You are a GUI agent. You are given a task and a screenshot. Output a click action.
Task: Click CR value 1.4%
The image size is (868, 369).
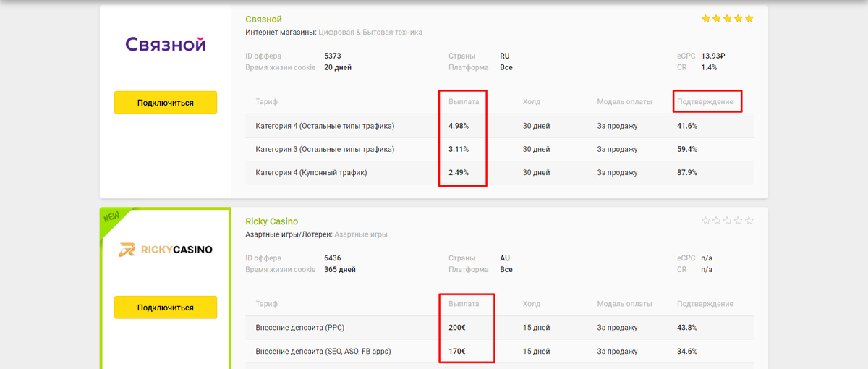tap(709, 67)
